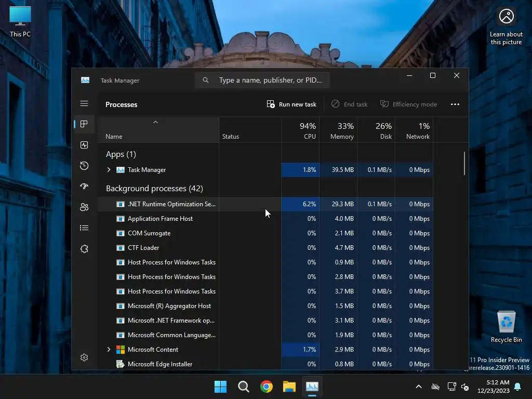Open the notification bell icon

(518, 387)
